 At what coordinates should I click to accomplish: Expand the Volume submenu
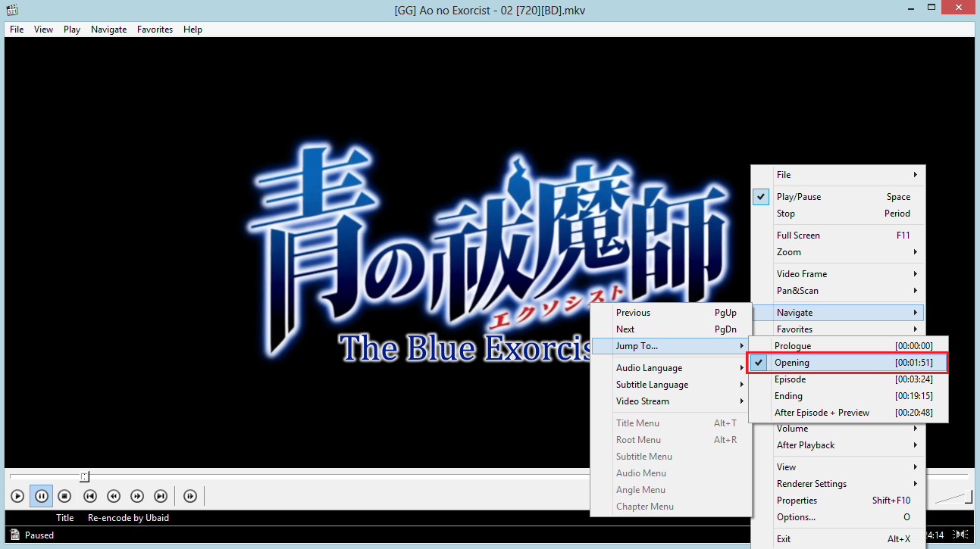pos(838,429)
